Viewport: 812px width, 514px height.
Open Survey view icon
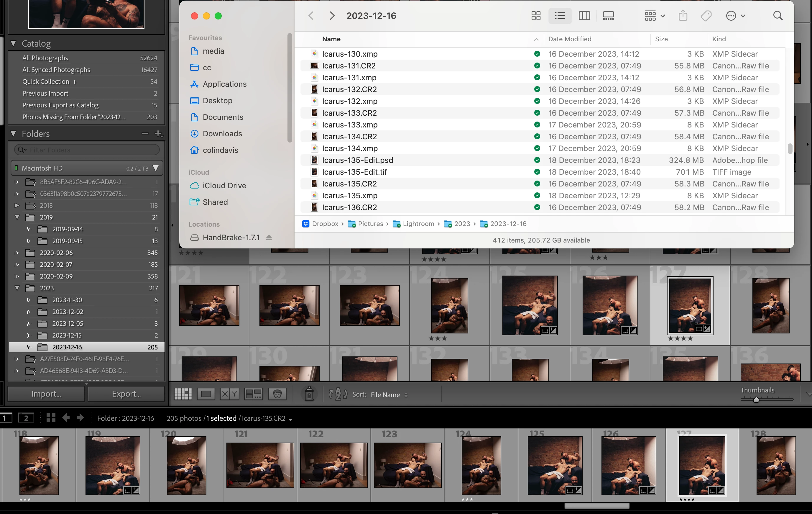pos(253,394)
